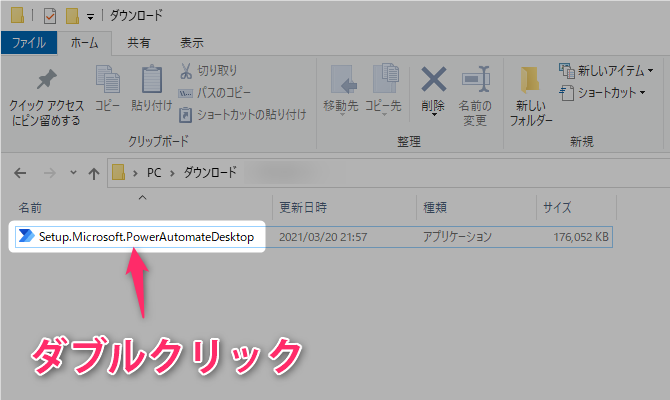Click the Forward navigation arrow

50,173
